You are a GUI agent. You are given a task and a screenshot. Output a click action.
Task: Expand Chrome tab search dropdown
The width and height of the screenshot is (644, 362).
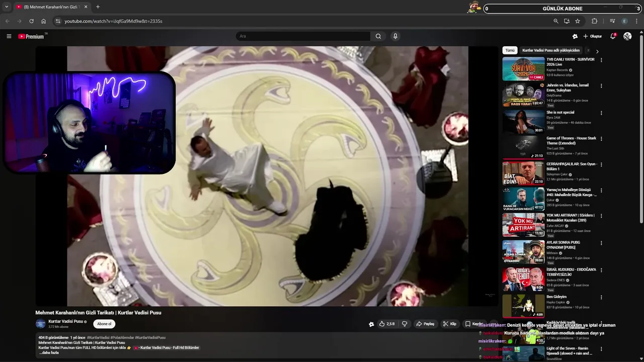[7, 7]
